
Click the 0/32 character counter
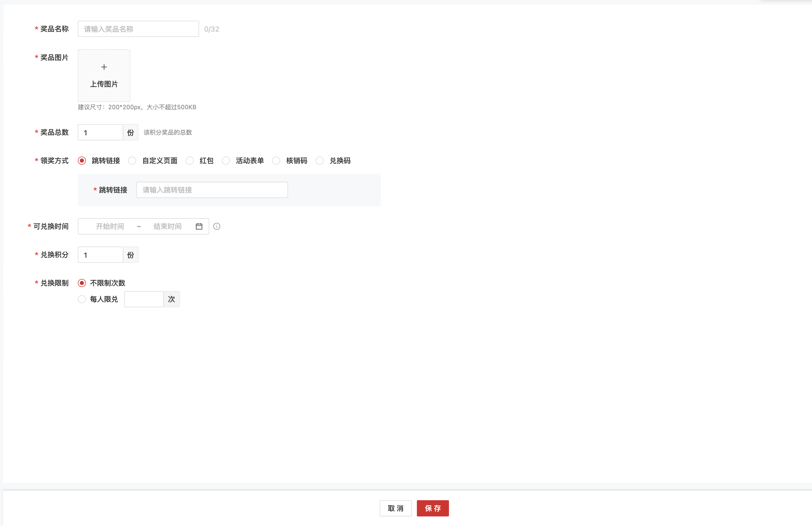click(x=211, y=29)
